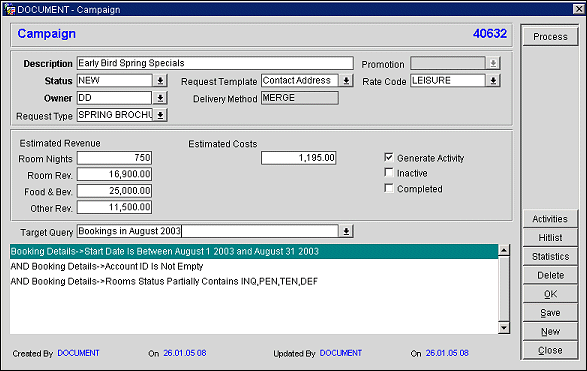Click the Process button
Screen dimensions: 587x371
click(x=550, y=37)
